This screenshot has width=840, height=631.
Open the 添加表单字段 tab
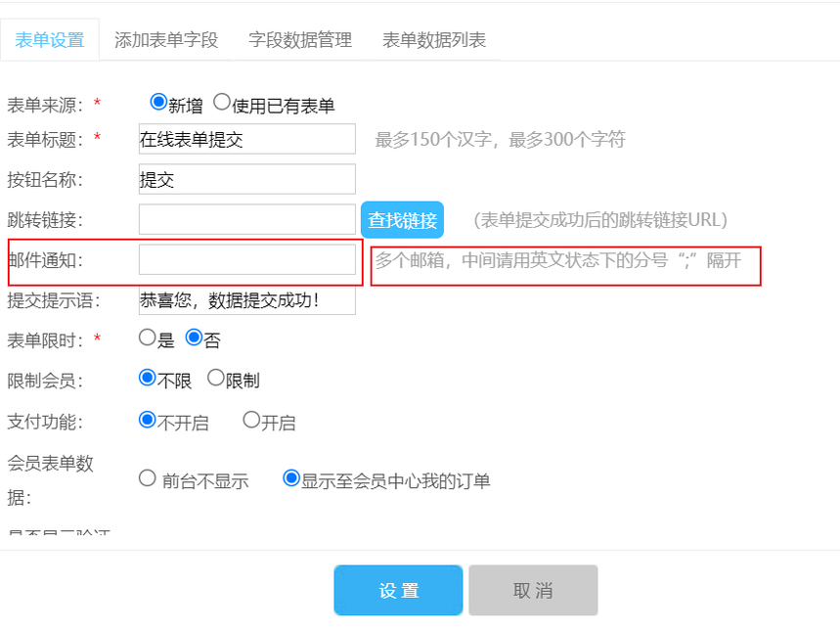[166, 40]
